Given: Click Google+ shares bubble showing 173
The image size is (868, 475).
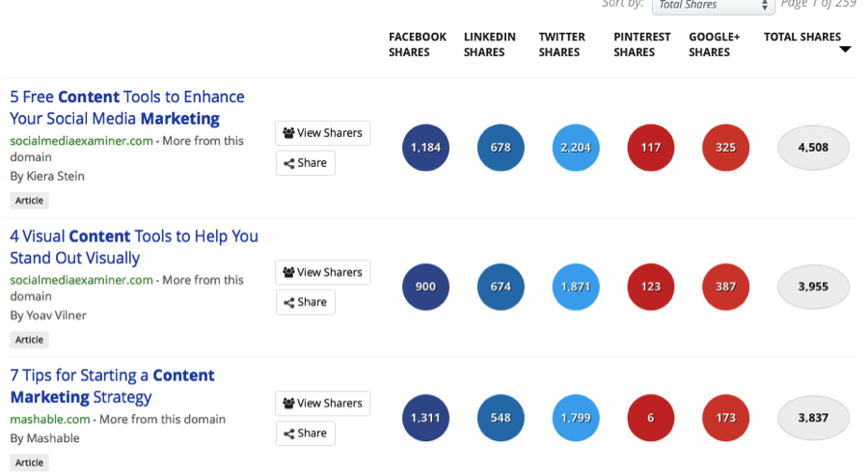Looking at the screenshot, I should (x=725, y=418).
